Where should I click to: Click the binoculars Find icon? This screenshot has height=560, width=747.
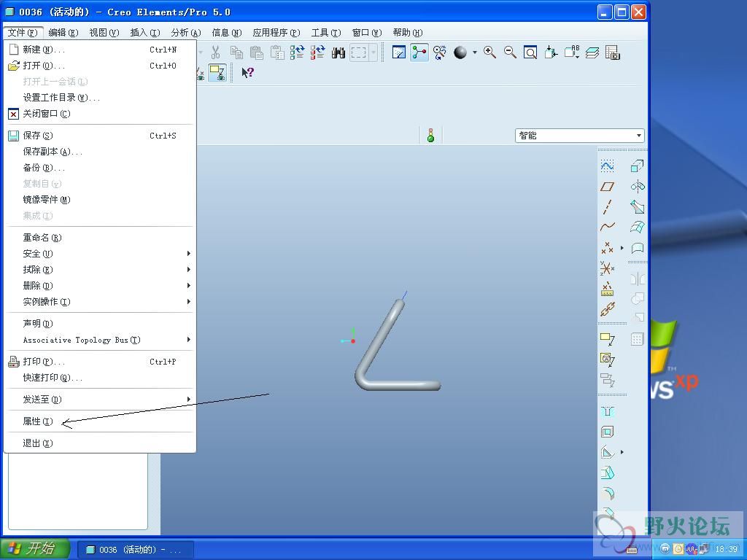(338, 52)
